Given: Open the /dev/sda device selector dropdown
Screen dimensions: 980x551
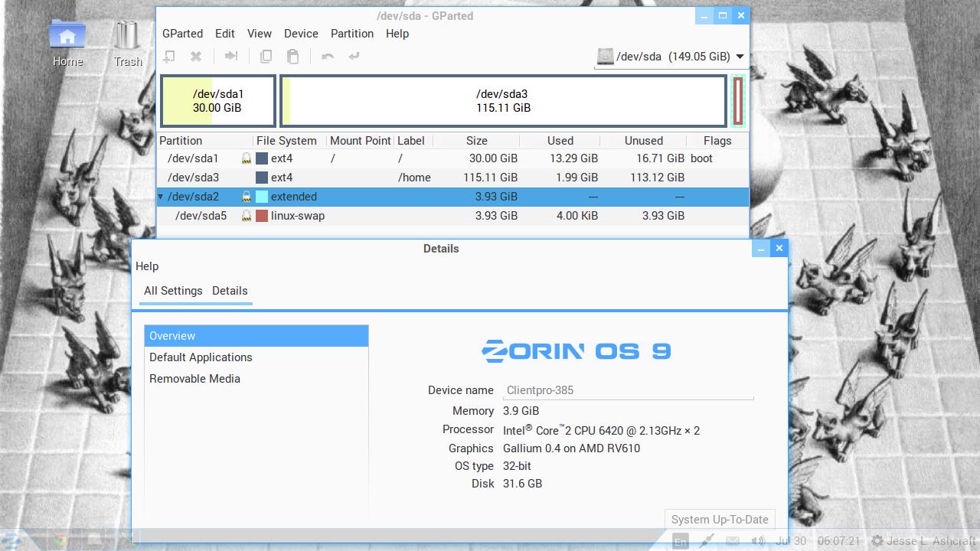Looking at the screenshot, I should (671, 57).
